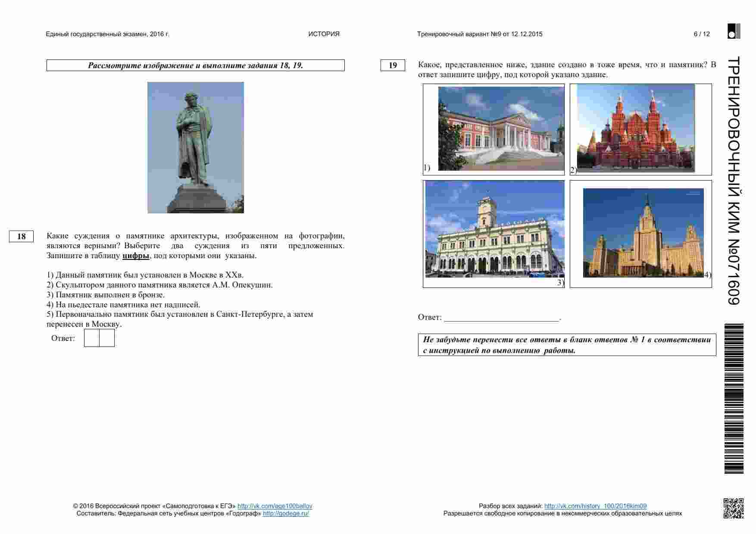Screen dimensions: 756x534
Task: Open the godege.ru link in footer
Action: [286, 513]
